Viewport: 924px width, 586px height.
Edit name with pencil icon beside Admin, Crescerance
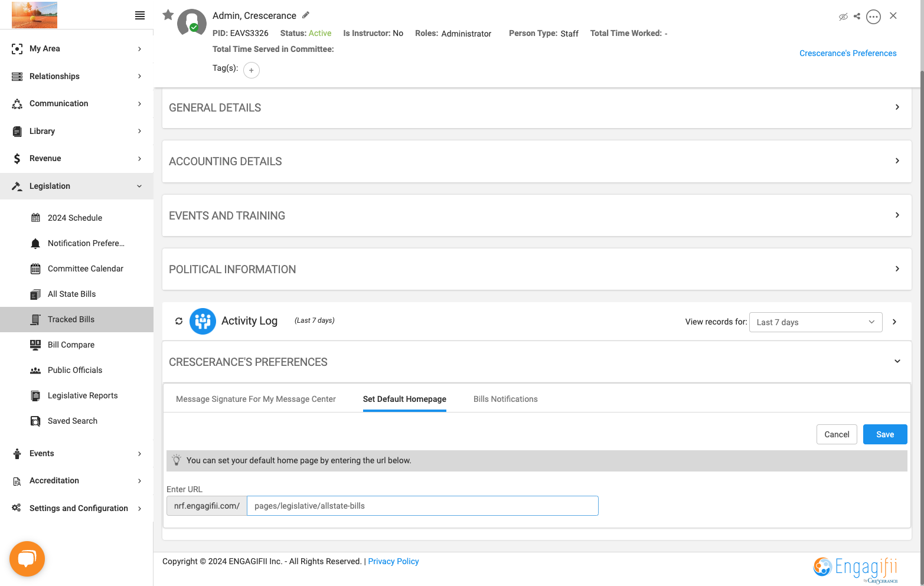(x=306, y=15)
